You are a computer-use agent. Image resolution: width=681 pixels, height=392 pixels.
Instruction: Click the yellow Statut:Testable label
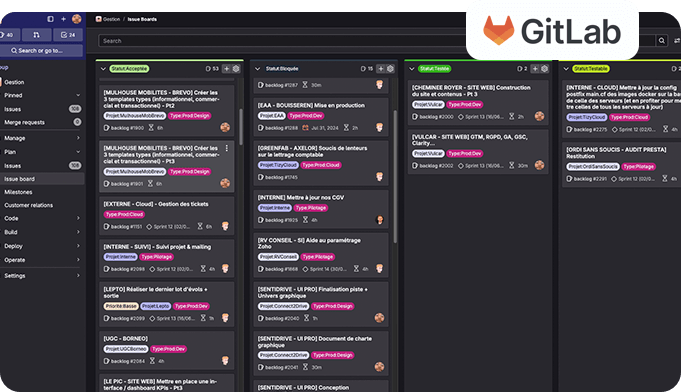click(x=591, y=69)
